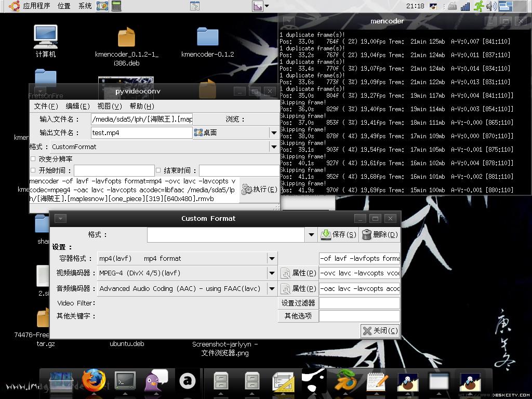Open the 帮助(H) menu in pyvideoconv
This screenshot has height=399, width=532.
tap(141, 106)
